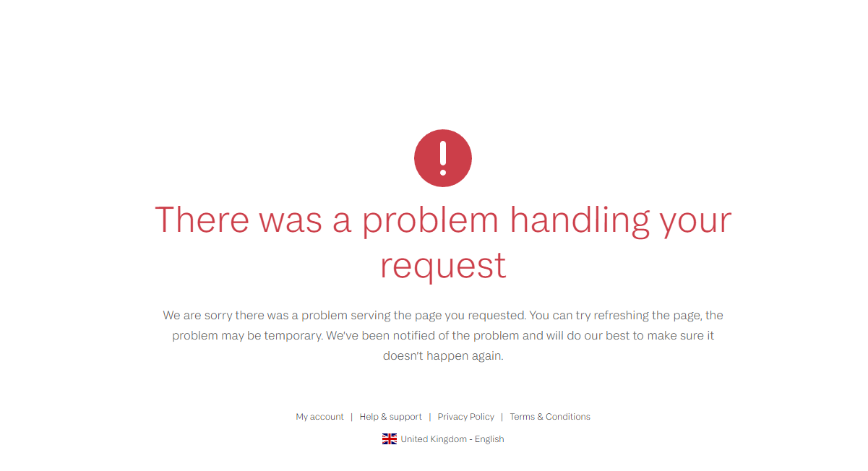Click the separator between My account and Help & support
The image size is (868, 471).
pos(352,417)
